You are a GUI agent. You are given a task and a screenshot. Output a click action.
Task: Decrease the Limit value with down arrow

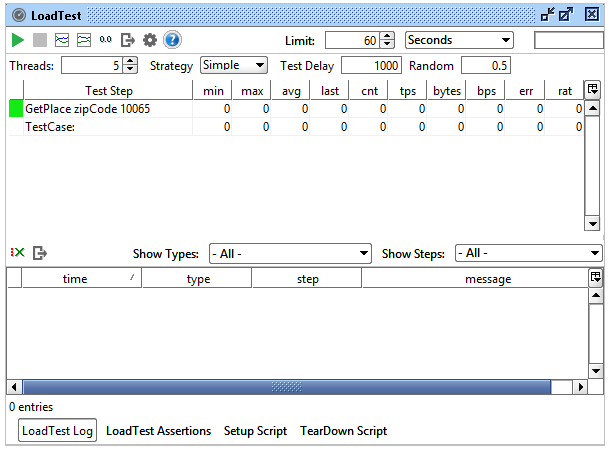pos(387,44)
